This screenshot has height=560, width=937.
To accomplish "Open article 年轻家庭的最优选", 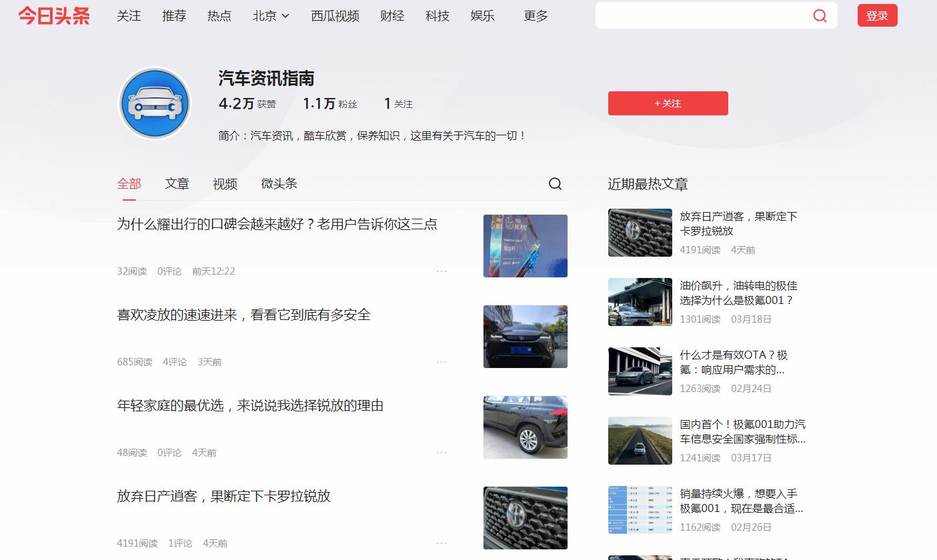I will click(x=250, y=405).
